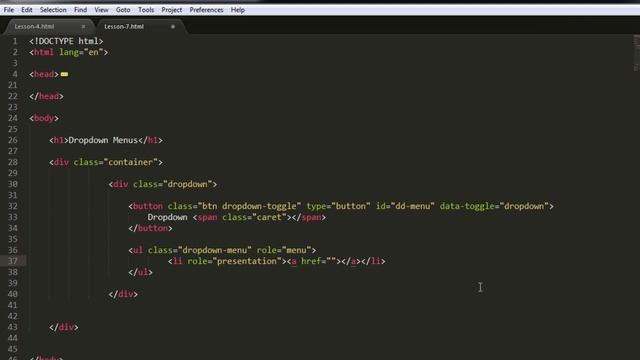Image resolution: width=640 pixels, height=360 pixels.
Task: Click the closing </ul> tag
Action: [x=140, y=272]
